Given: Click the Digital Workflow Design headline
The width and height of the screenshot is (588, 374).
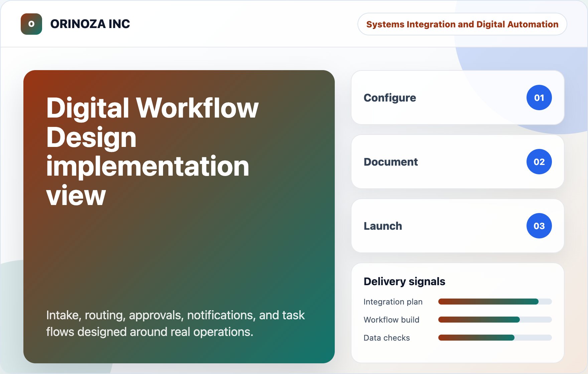Looking at the screenshot, I should click(152, 152).
